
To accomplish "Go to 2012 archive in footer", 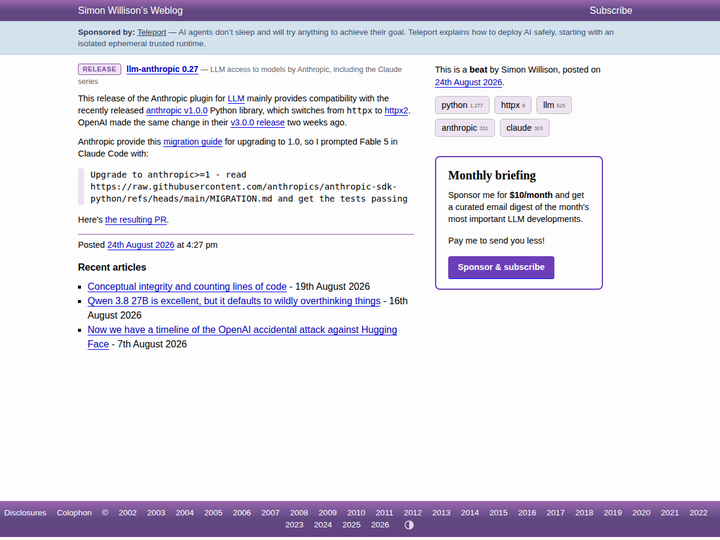I will pos(412,513).
